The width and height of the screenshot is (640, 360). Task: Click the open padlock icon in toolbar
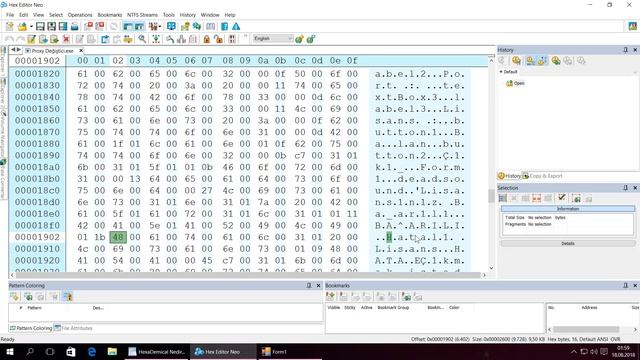click(218, 39)
